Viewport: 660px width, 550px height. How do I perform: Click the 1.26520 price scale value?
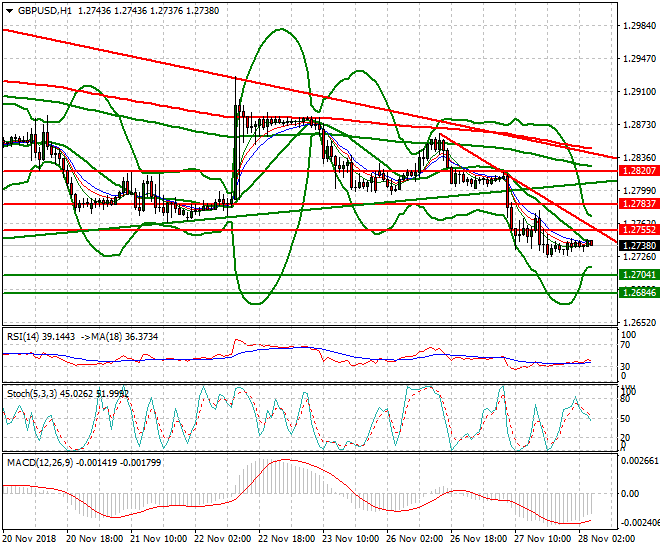[x=639, y=323]
